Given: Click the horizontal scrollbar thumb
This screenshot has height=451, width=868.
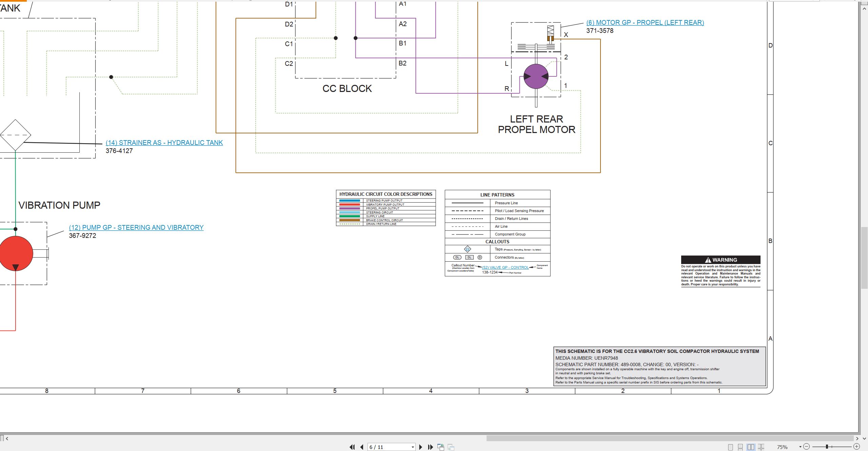Looking at the screenshot, I should coord(670,438).
